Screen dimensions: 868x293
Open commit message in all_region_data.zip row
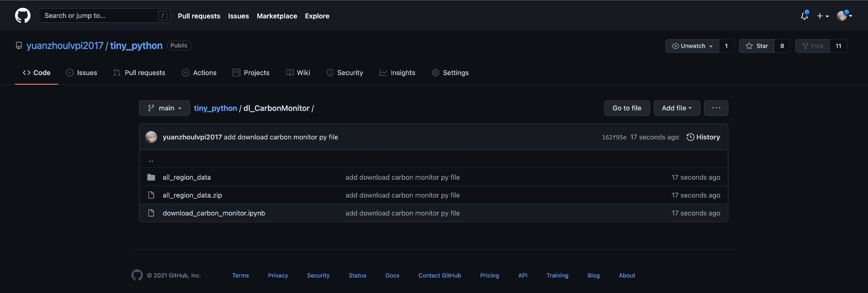[x=402, y=195]
